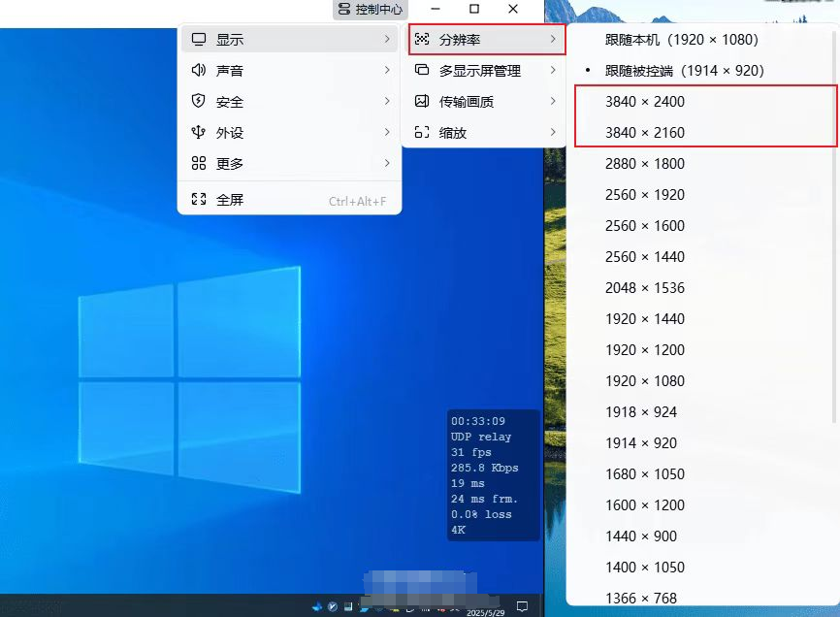Expand the 声音 submenu chevron
Image resolution: width=840 pixels, height=617 pixels.
pyautogui.click(x=387, y=71)
